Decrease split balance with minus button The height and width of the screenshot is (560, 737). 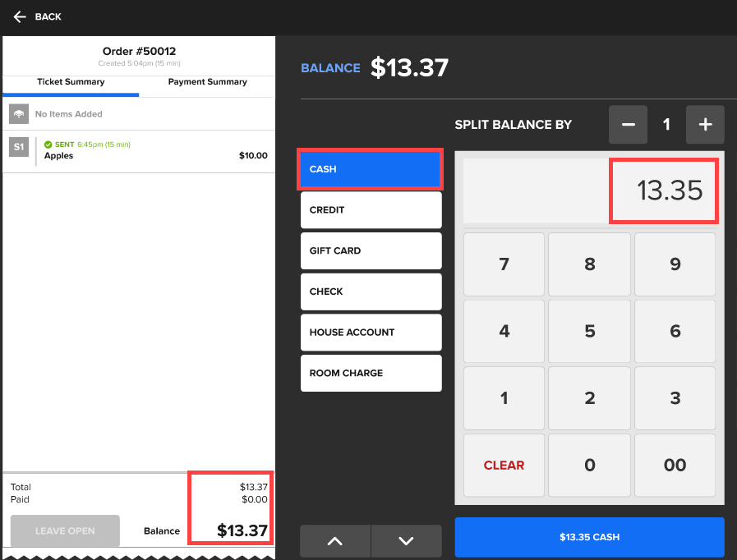coord(628,125)
